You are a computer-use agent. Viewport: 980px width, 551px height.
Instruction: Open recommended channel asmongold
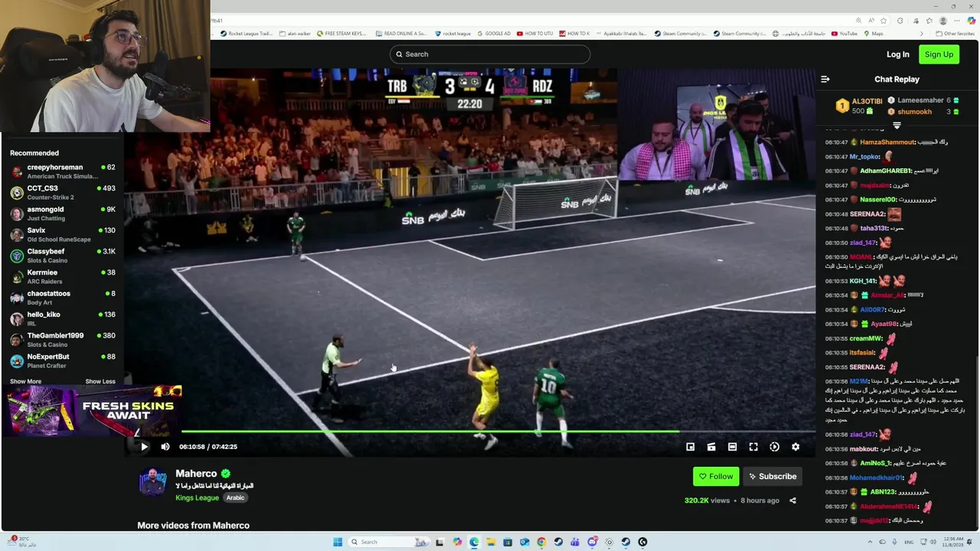(61, 214)
